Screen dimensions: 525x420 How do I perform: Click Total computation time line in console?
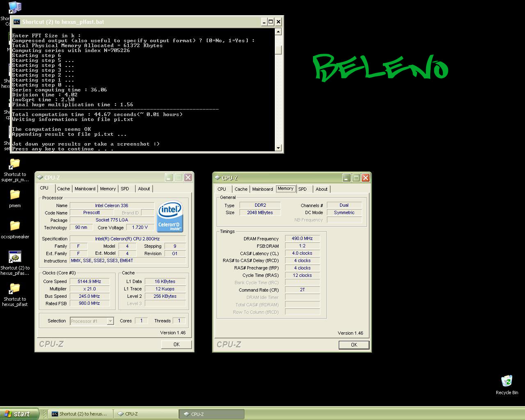pos(97,114)
